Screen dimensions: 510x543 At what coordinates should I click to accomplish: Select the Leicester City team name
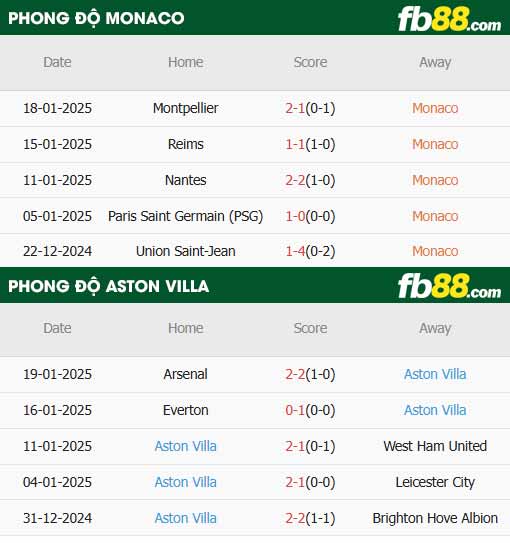click(x=435, y=482)
